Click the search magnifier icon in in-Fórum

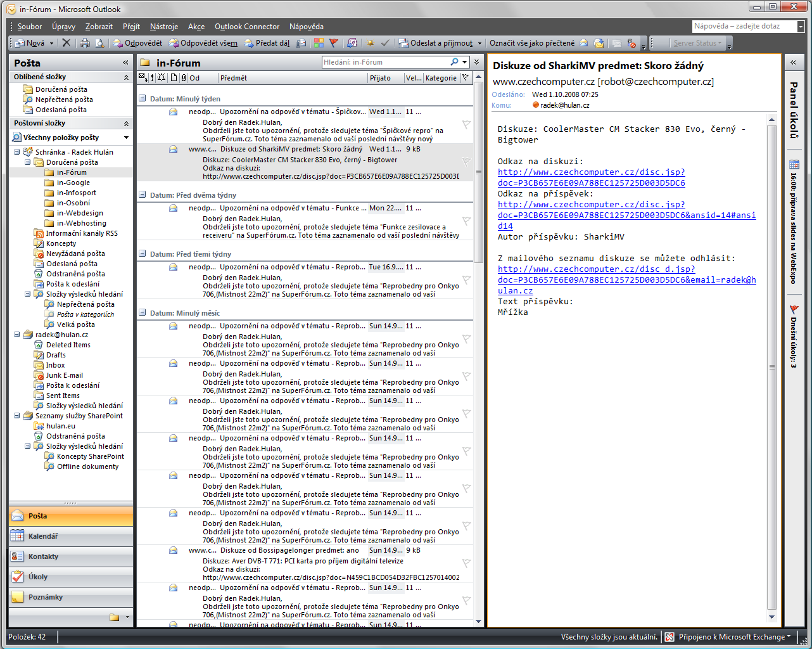454,62
